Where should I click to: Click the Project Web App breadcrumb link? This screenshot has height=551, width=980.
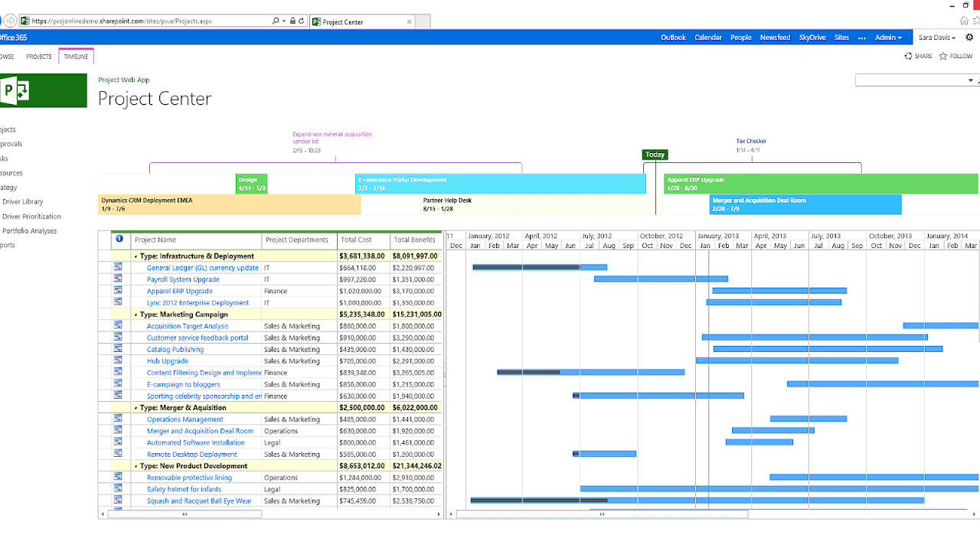124,80
